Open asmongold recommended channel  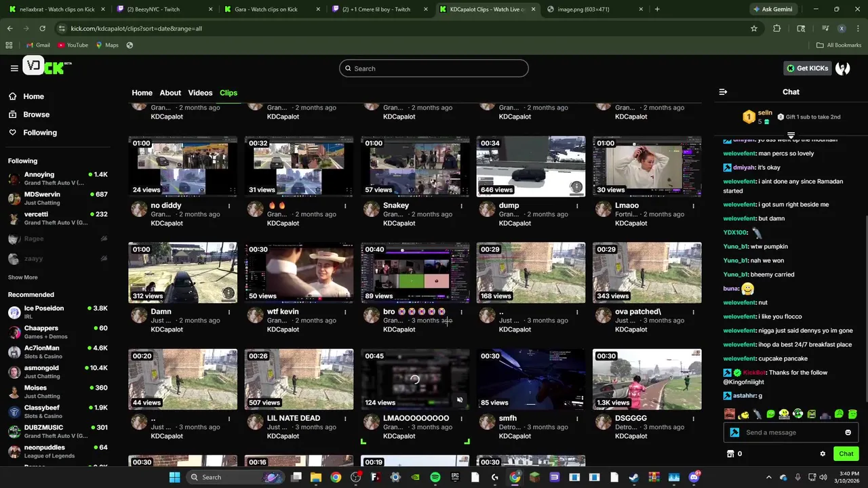coord(58,372)
